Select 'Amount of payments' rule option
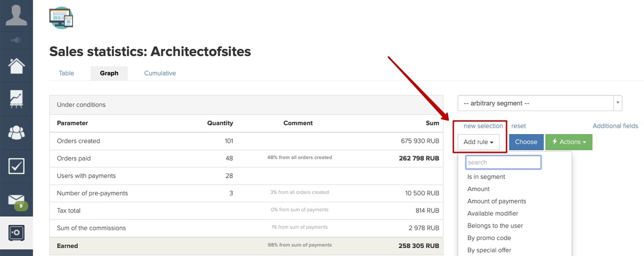Screen dimensions: 644x256 496,201
